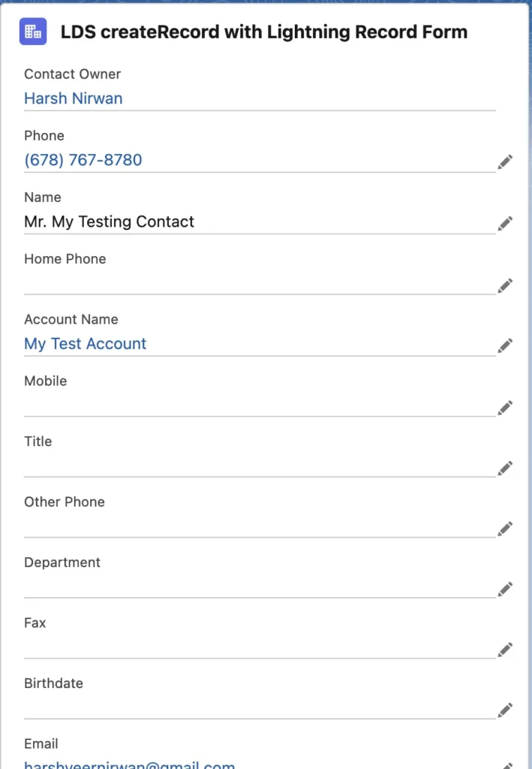Click the harshveernirwan email address link
This screenshot has height=769, width=532.
click(130, 764)
